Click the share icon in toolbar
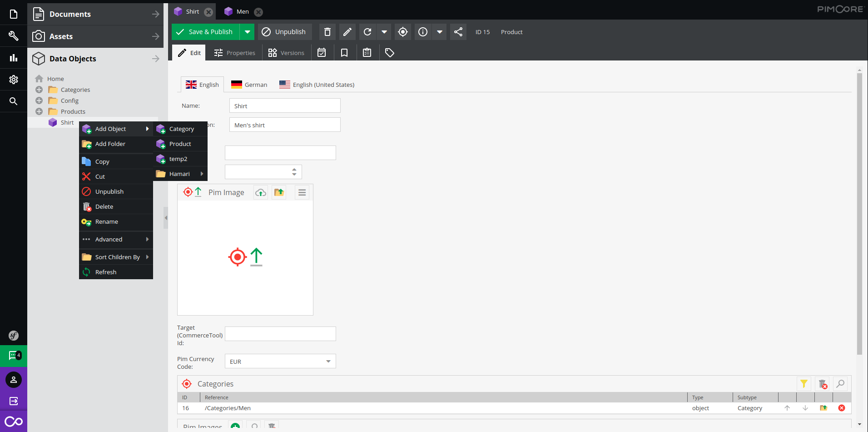Viewport: 868px width, 432px height. [x=458, y=32]
